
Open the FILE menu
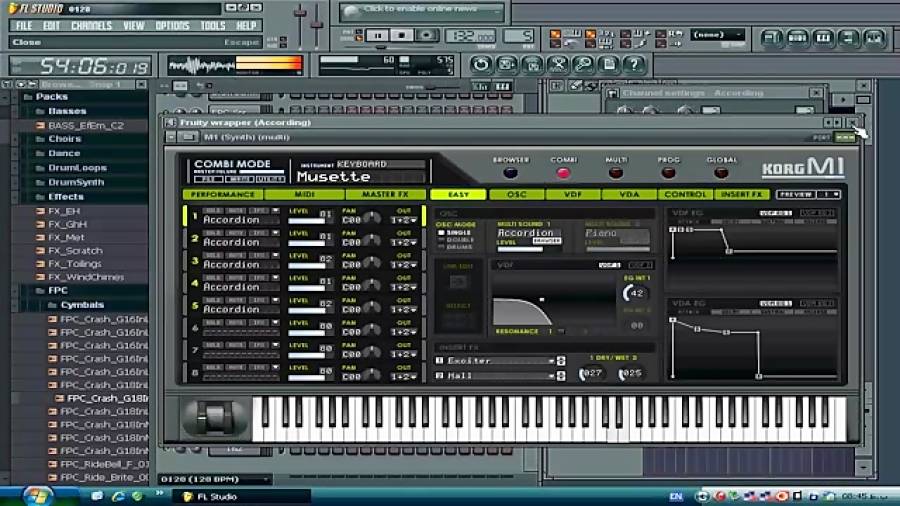24,26
